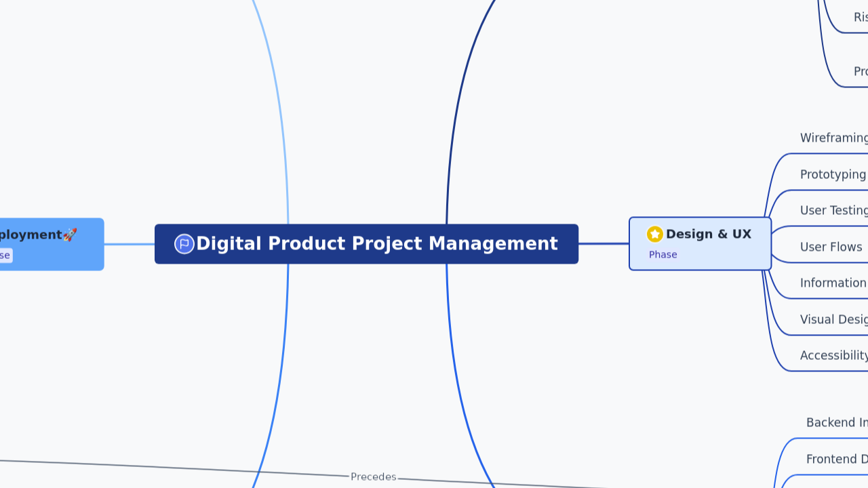Click the Phase tag under Design & UX
Screen dimensions: 868x488
[663, 255]
